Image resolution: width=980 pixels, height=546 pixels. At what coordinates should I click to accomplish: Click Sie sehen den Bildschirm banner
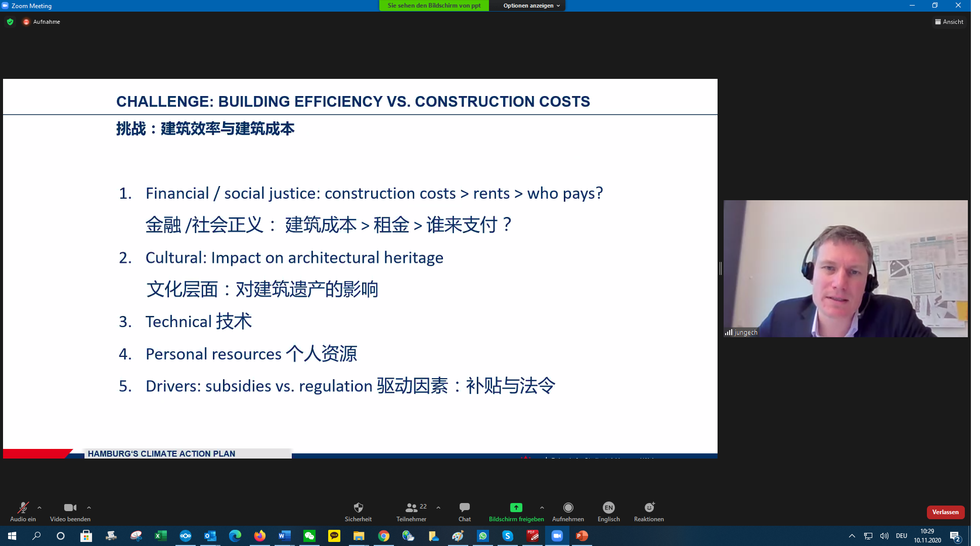[434, 6]
